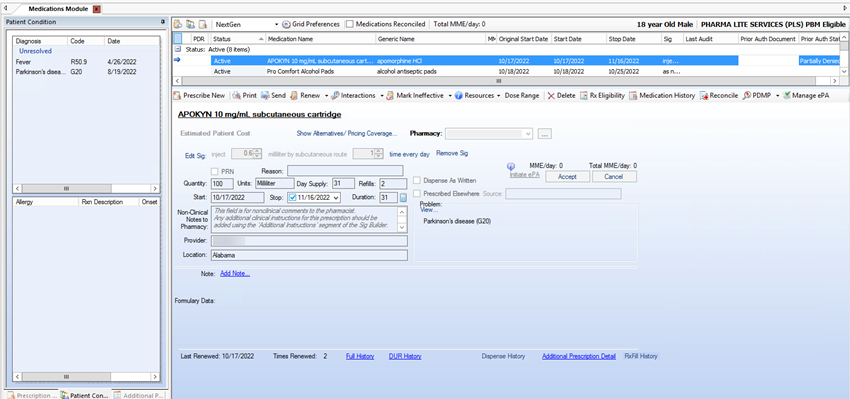Click the second folder icon in the grid toolbar

pyautogui.click(x=190, y=24)
